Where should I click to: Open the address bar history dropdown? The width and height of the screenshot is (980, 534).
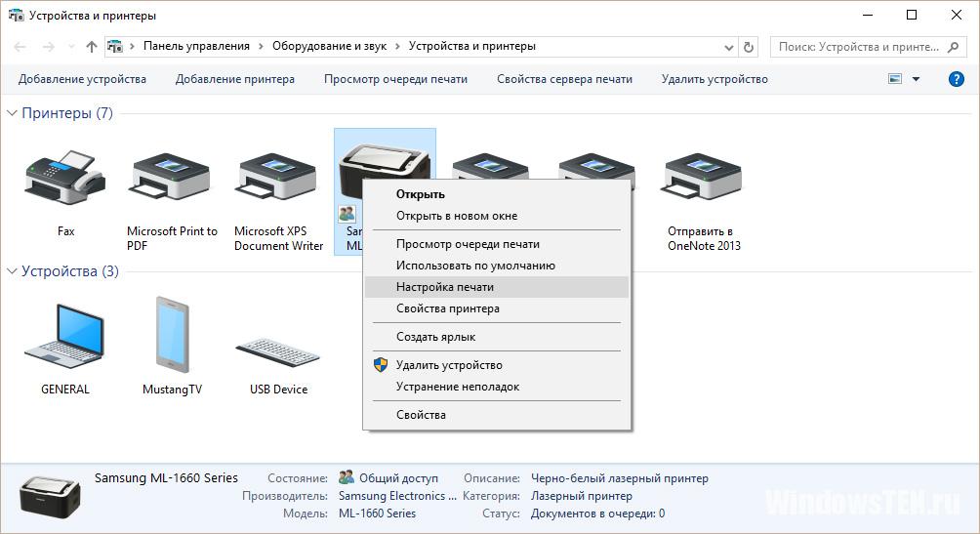729,48
